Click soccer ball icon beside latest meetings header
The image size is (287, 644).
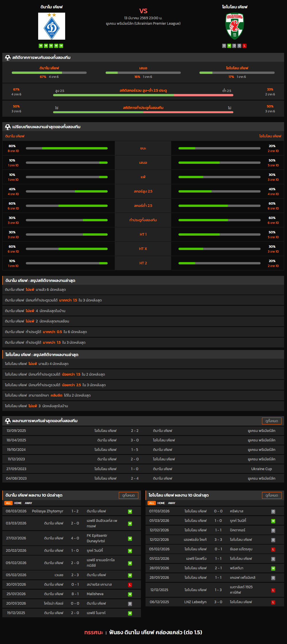[x=8, y=421]
